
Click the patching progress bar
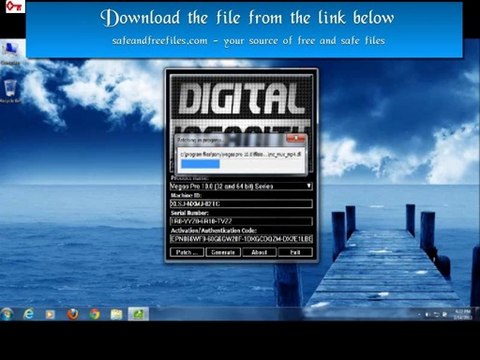point(241,164)
